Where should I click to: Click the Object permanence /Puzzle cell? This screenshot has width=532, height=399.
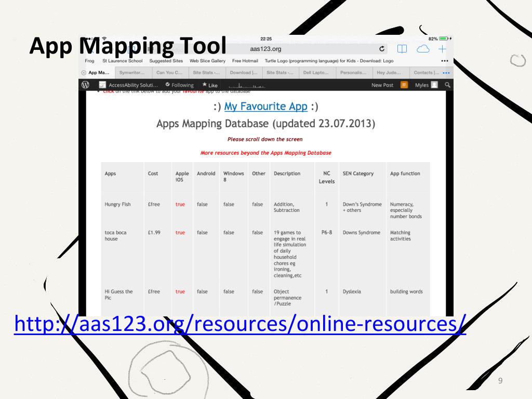[x=287, y=298]
